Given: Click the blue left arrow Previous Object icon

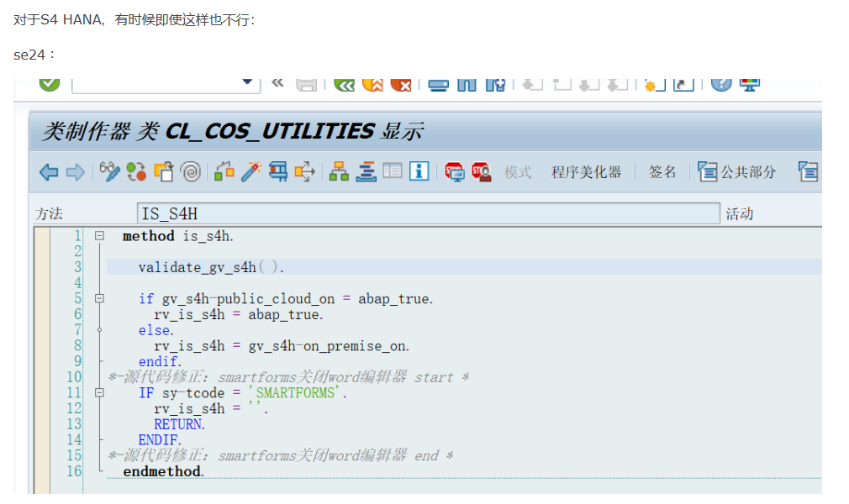Looking at the screenshot, I should (50, 172).
